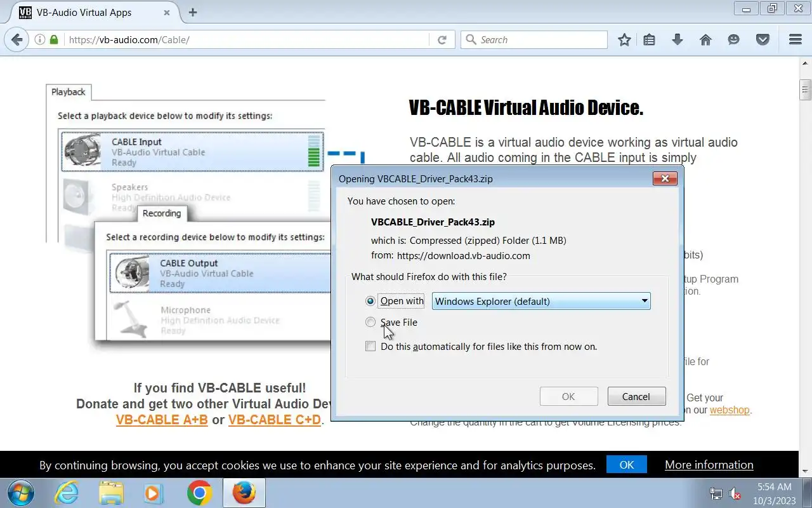Viewport: 812px width, 508px height.
Task: Launch Google Chrome from taskbar
Action: click(199, 493)
